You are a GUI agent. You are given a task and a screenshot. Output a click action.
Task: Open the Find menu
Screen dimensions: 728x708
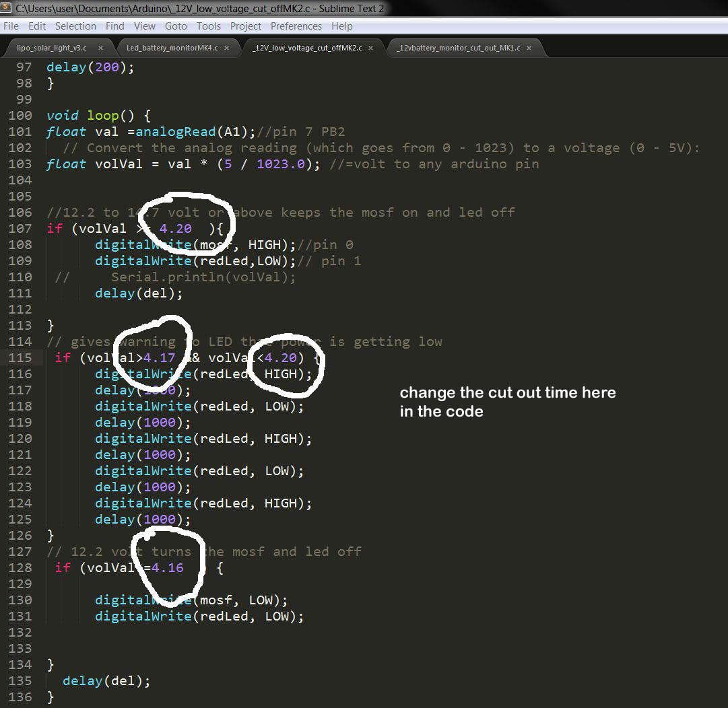click(x=114, y=26)
